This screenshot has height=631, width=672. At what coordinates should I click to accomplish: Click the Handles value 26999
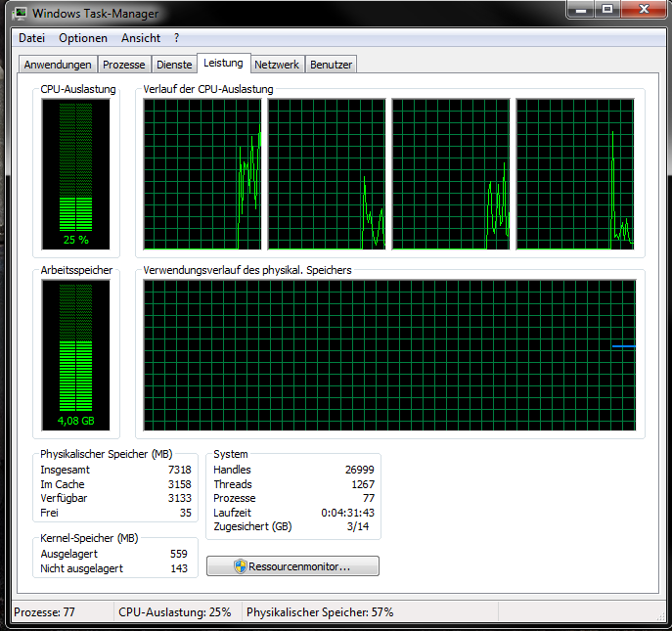pos(360,470)
